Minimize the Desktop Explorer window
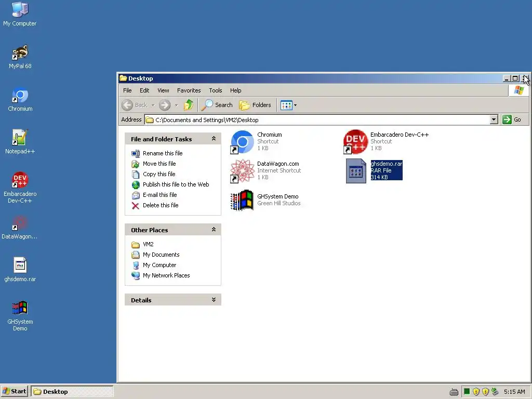Screen dimensions: 532x399 point(507,79)
